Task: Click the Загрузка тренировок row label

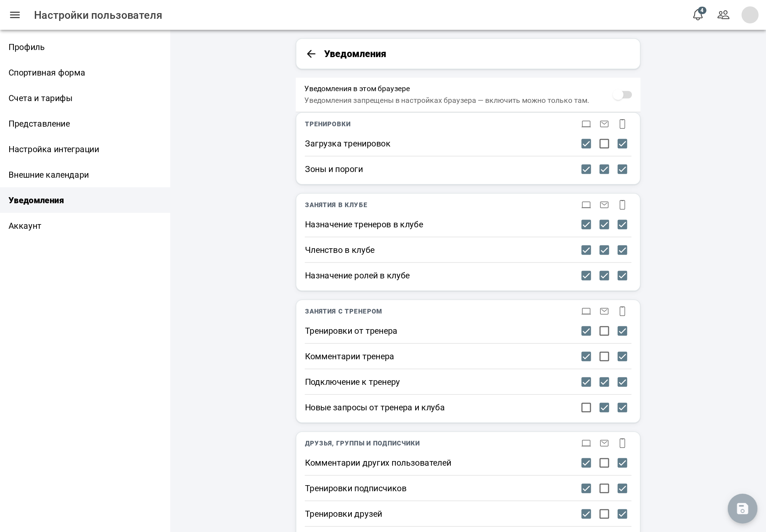Action: click(348, 144)
